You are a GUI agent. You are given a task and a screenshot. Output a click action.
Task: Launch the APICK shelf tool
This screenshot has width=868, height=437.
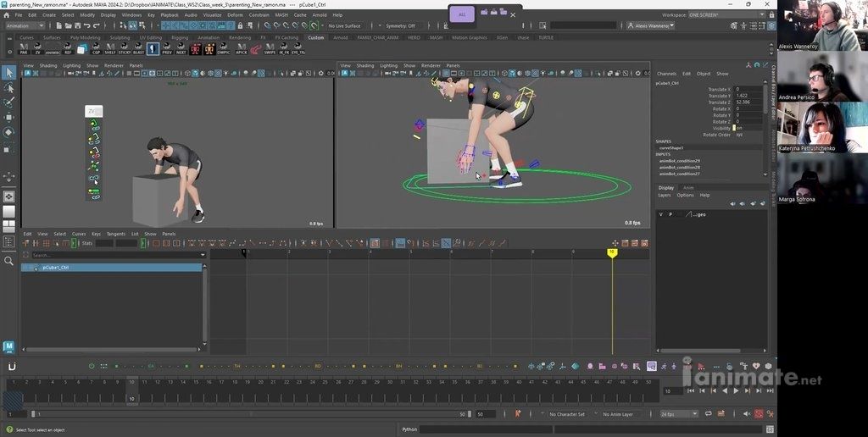pos(242,48)
